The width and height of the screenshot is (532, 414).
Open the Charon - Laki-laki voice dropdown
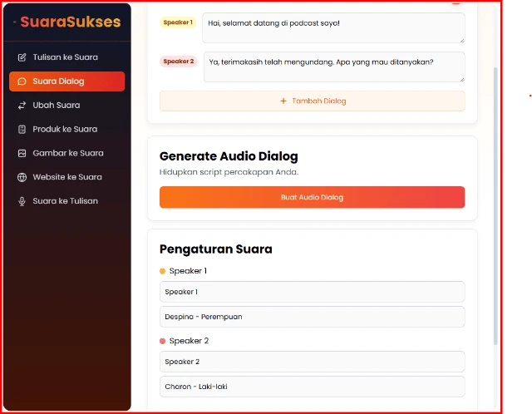312,387
